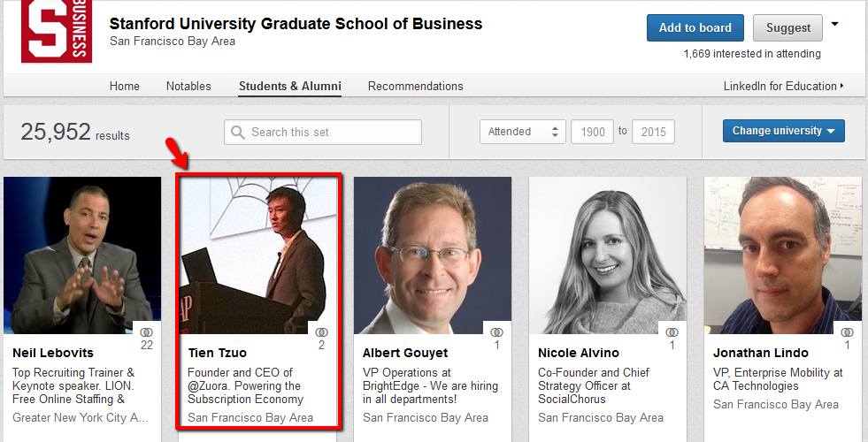Image resolution: width=868 pixels, height=442 pixels.
Task: Click shared connections icon on Albert Gouyet card
Action: (x=496, y=331)
